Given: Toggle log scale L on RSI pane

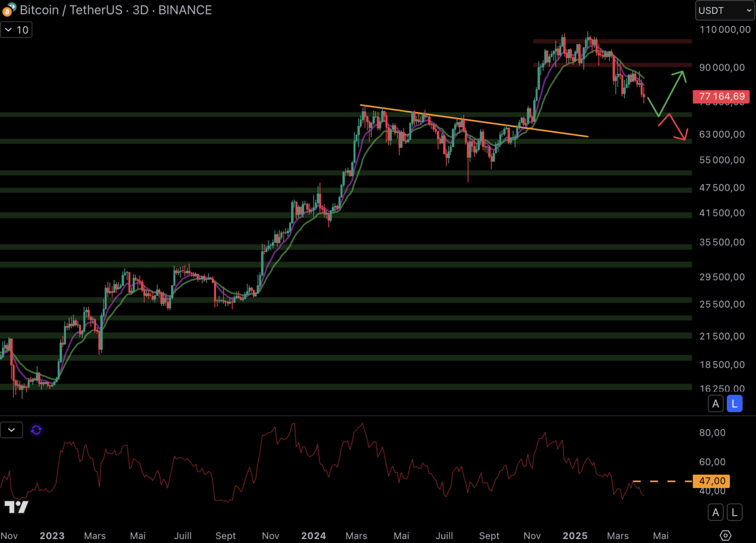Looking at the screenshot, I should coord(734,512).
